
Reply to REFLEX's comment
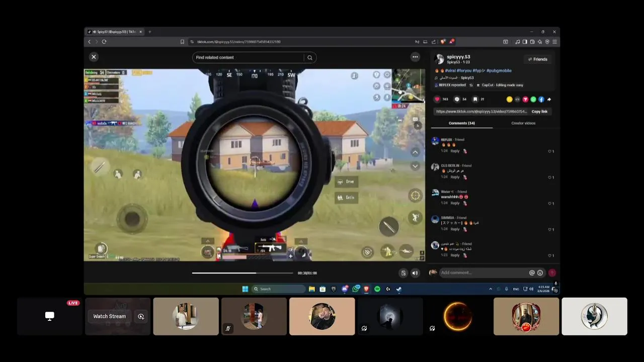(x=455, y=151)
